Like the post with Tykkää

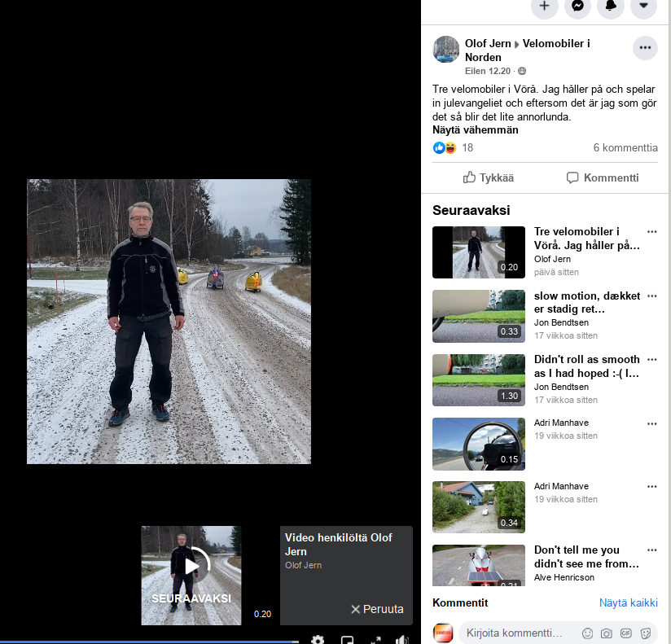pos(489,177)
